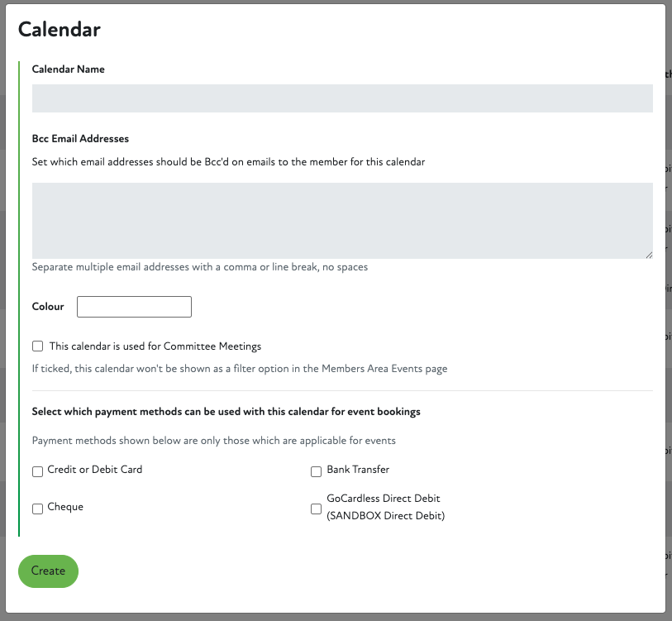Image resolution: width=672 pixels, height=621 pixels.
Task: Click the payment methods section heading
Action: (226, 411)
